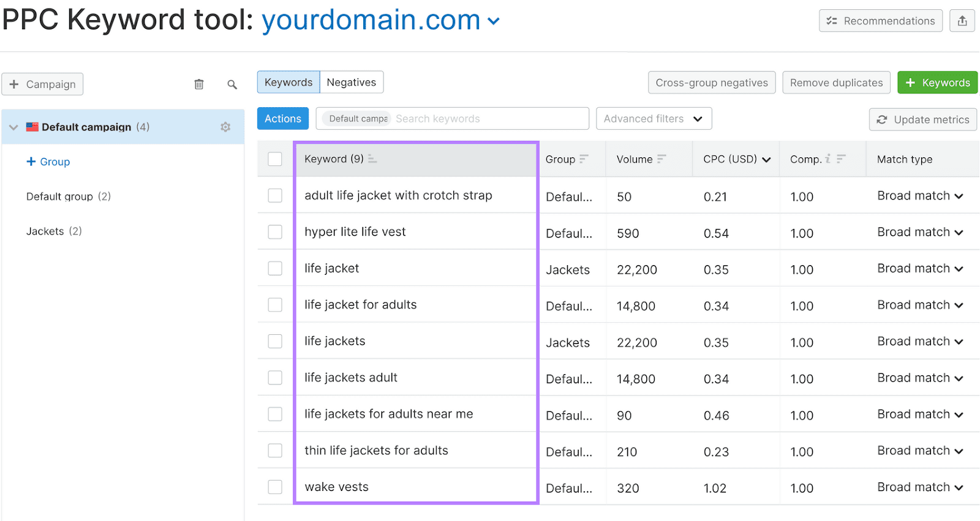Switch to the Keywords tab

(288, 82)
